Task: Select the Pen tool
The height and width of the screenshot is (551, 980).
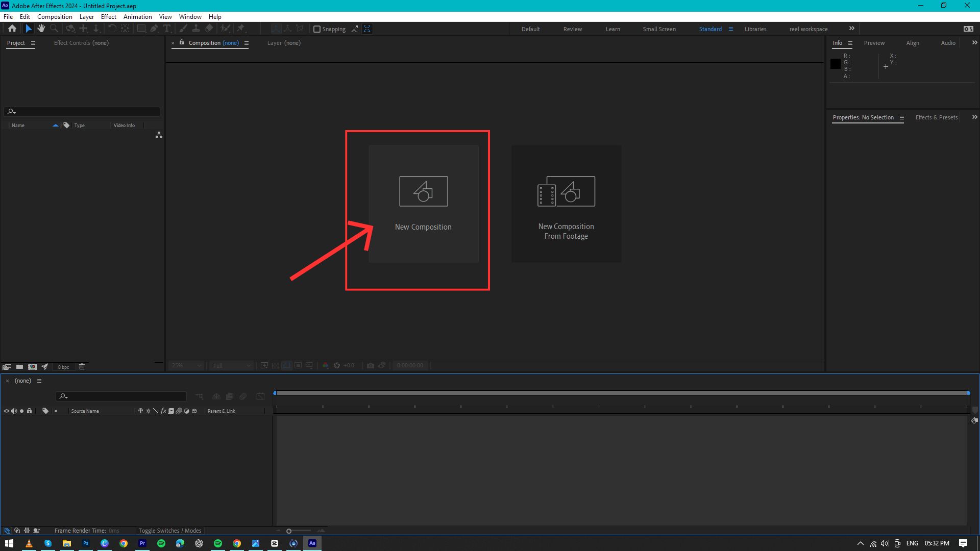Action: click(154, 29)
